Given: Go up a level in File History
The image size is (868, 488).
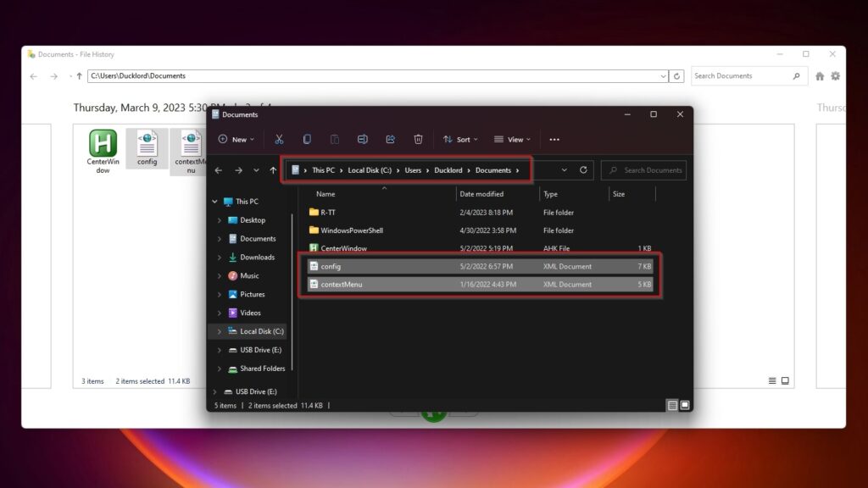Looking at the screenshot, I should 79,76.
